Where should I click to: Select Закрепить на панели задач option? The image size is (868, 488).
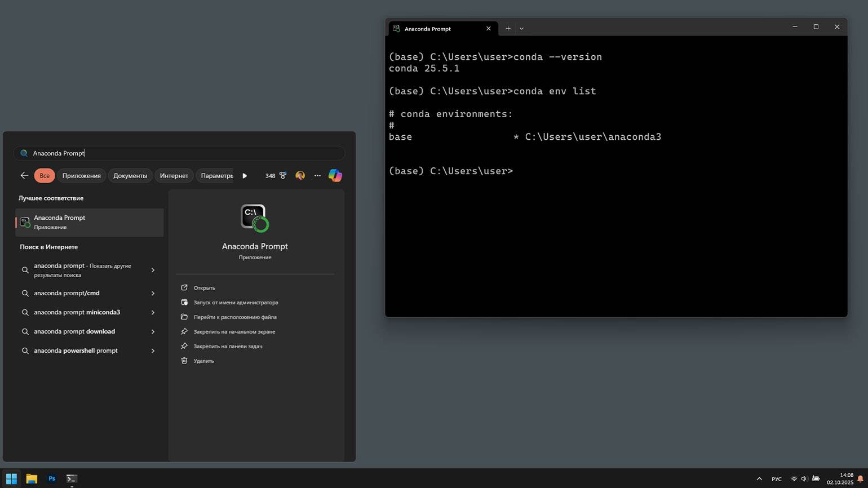tap(228, 347)
